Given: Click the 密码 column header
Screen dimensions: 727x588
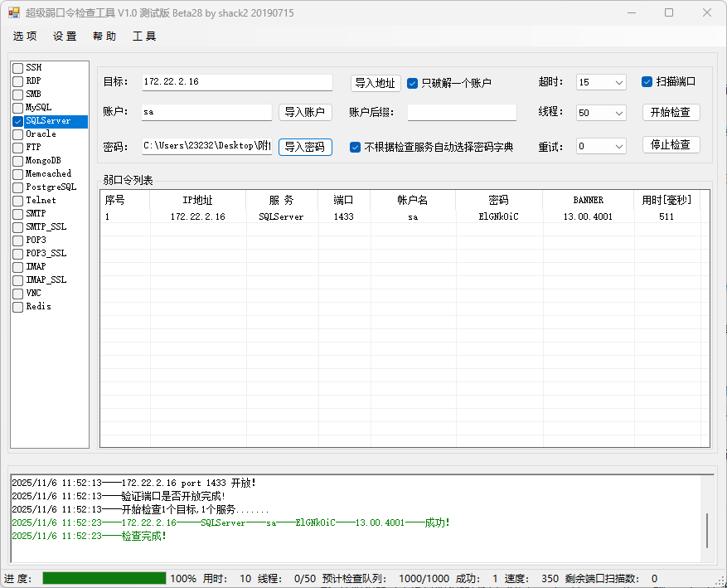Looking at the screenshot, I should (x=498, y=200).
